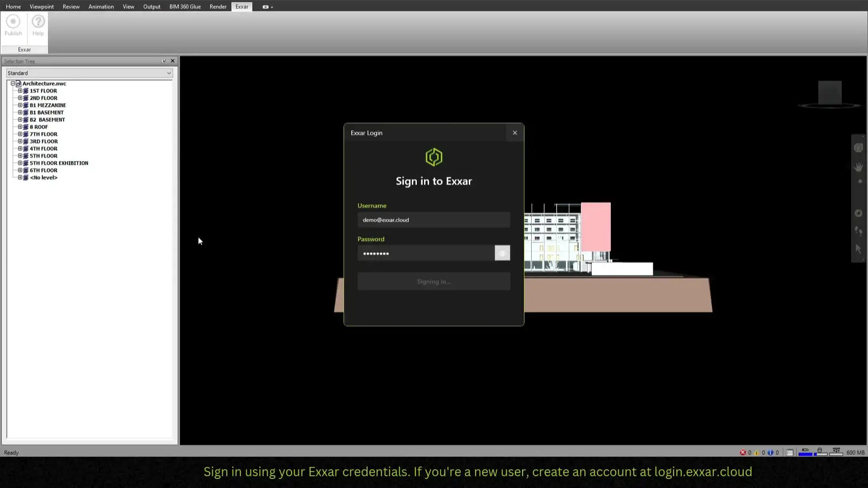Viewport: 868px width, 488px height.
Task: Click the Username input field
Action: tap(434, 220)
